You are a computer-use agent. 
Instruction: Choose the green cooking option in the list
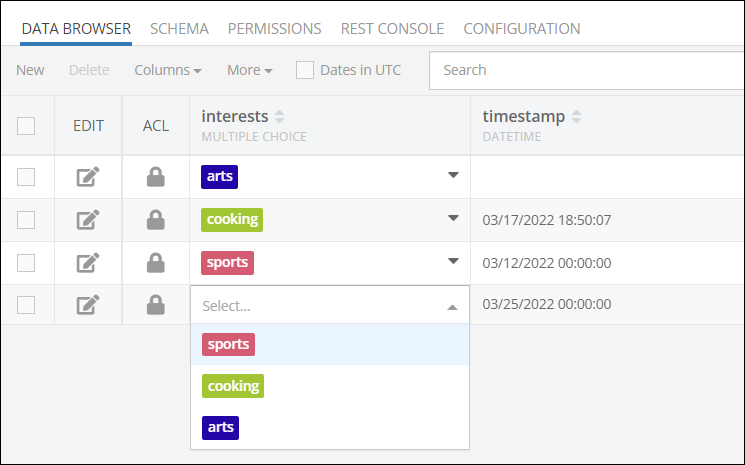click(233, 386)
